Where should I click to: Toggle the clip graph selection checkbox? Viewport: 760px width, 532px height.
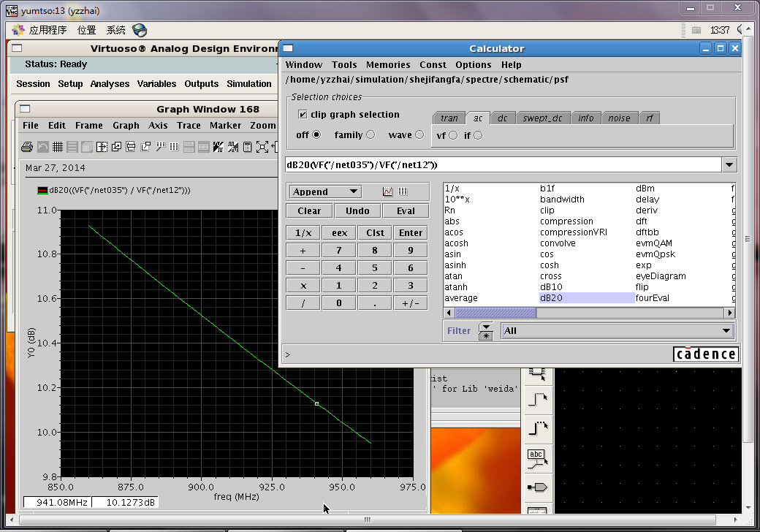[303, 115]
